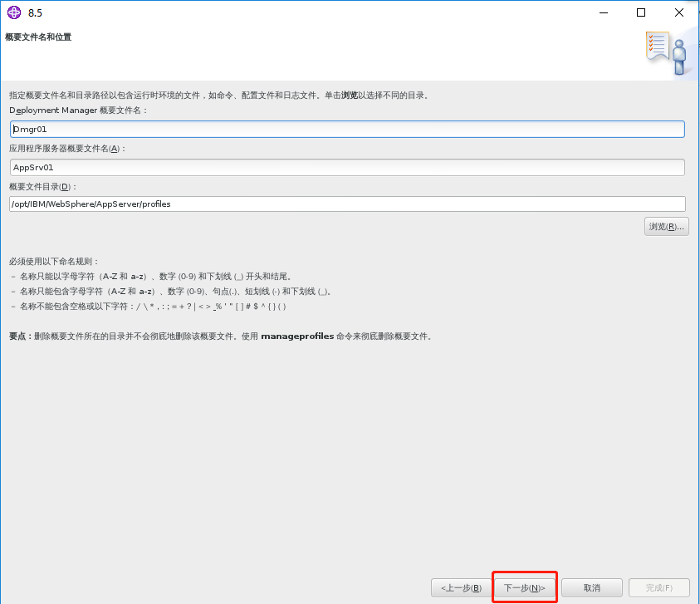Click the naming rule about 开头和结尾
Image resolution: width=700 pixels, height=604 pixels.
click(152, 277)
